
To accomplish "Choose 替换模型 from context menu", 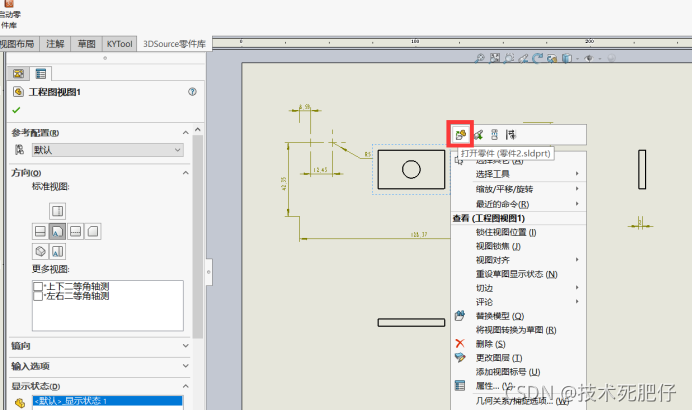I will pyautogui.click(x=519, y=316).
